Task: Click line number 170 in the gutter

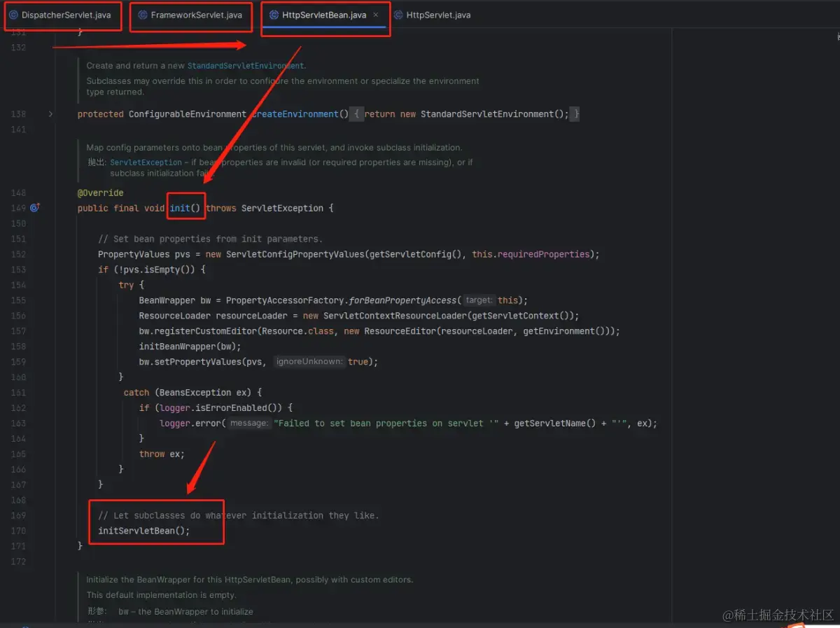Action: point(19,531)
